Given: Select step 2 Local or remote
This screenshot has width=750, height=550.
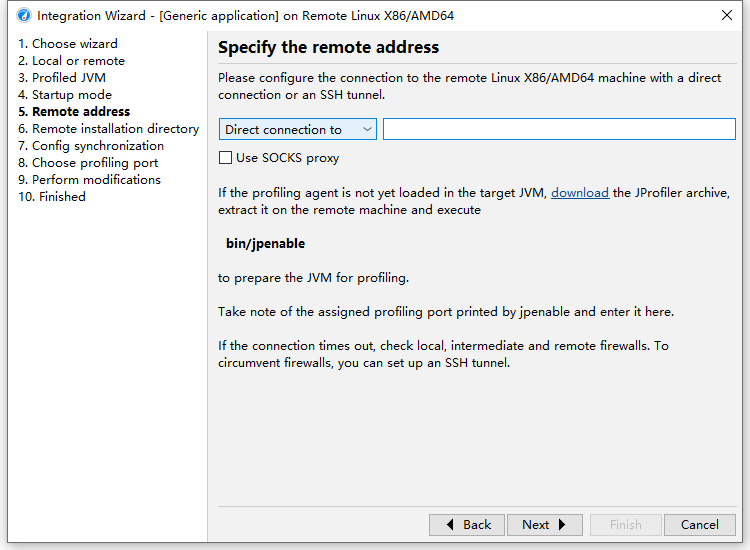Looking at the screenshot, I should point(71,61).
